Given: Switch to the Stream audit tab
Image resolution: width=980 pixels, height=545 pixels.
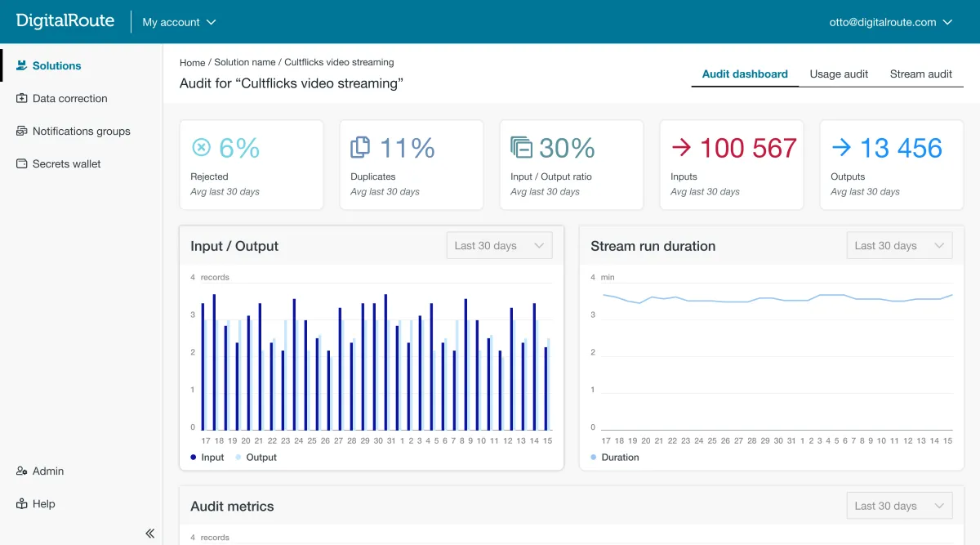Looking at the screenshot, I should [x=920, y=74].
